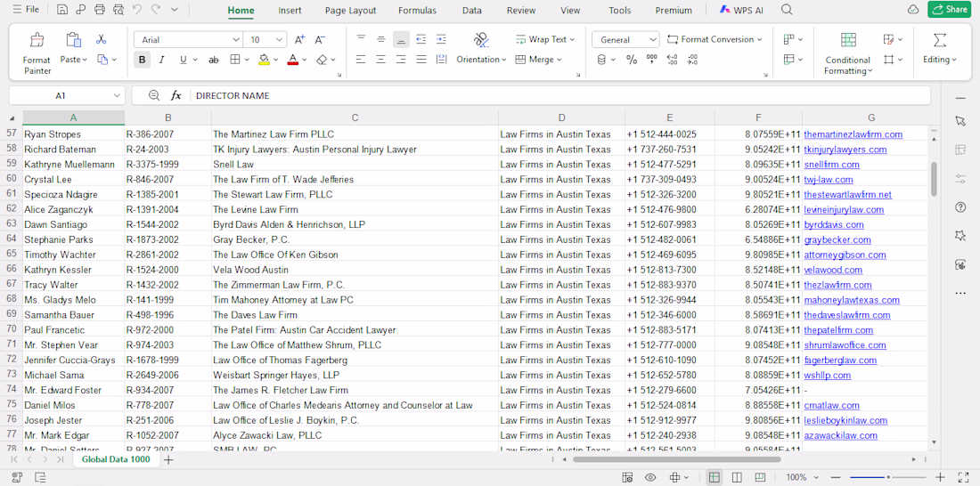This screenshot has width=980, height=486.
Task: Open the General number format dropdown
Action: pyautogui.click(x=625, y=39)
